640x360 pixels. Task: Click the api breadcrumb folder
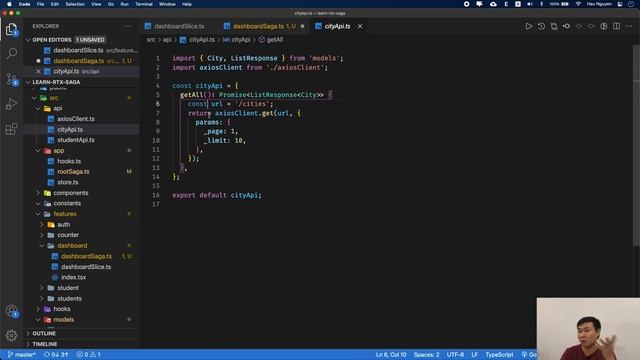pyautogui.click(x=167, y=40)
